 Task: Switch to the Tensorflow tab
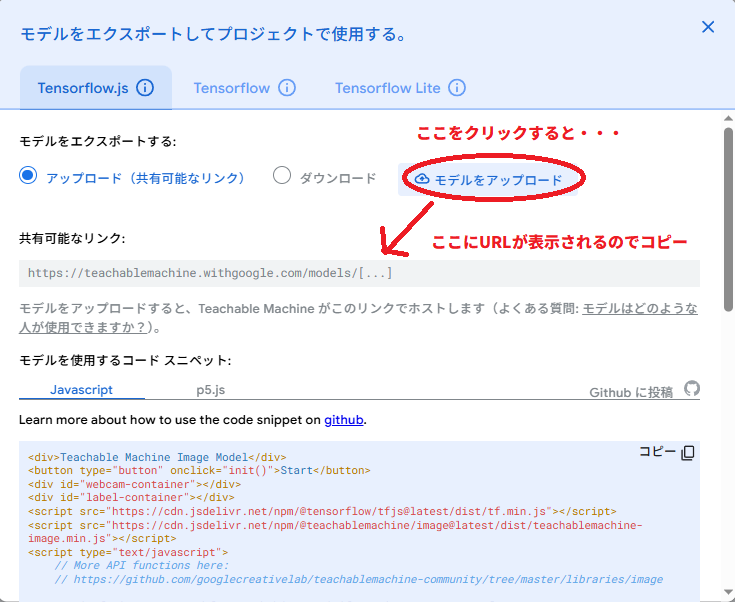[245, 88]
